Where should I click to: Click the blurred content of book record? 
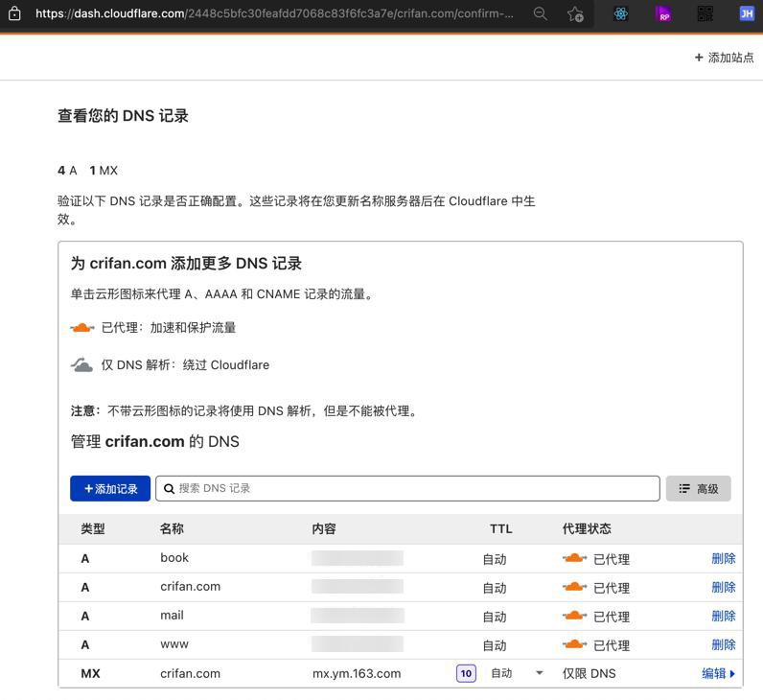pyautogui.click(x=358, y=558)
